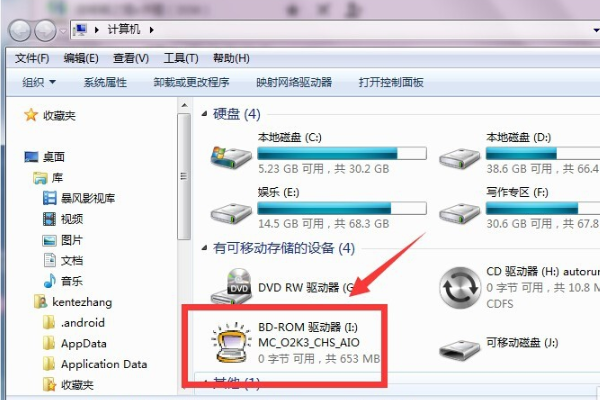Image resolution: width=600 pixels, height=400 pixels.
Task: Open the 组织 dropdown menu
Action: 39,82
